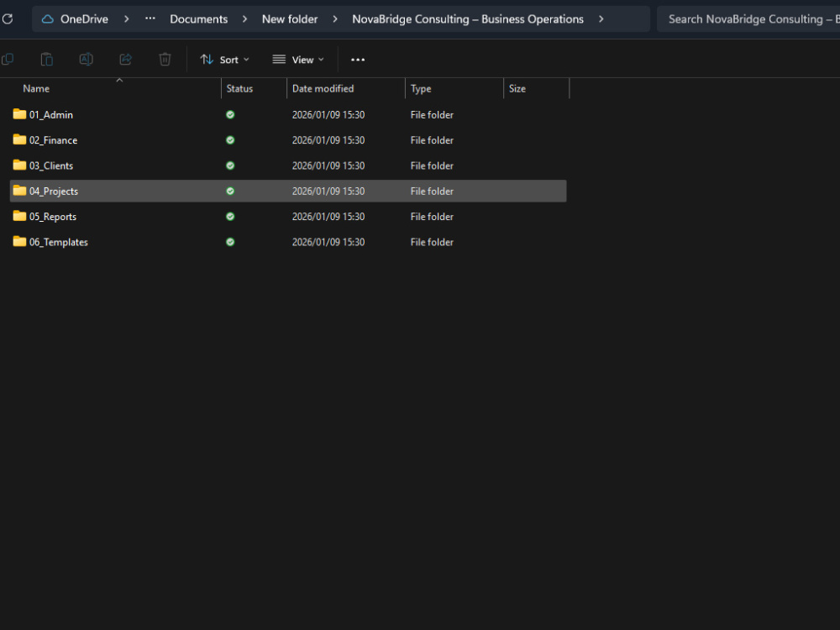The height and width of the screenshot is (630, 840).
Task: Click sync status icon for 04_Projects
Action: coord(230,192)
